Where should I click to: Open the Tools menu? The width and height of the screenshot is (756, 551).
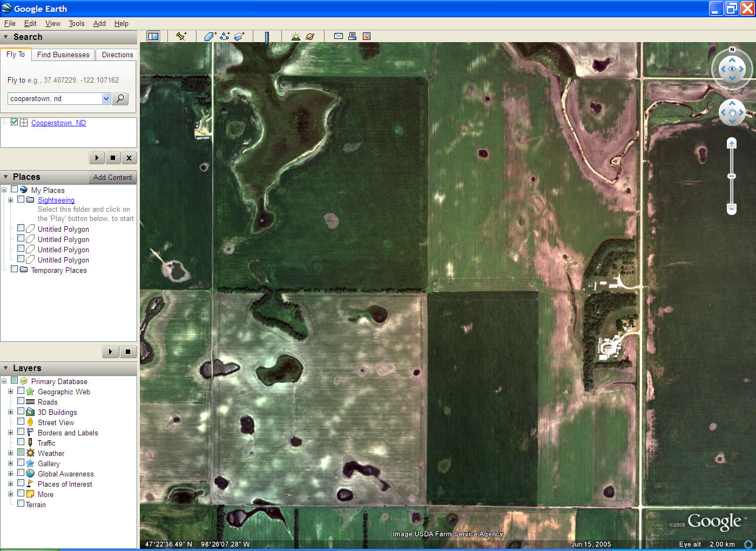pyautogui.click(x=77, y=23)
